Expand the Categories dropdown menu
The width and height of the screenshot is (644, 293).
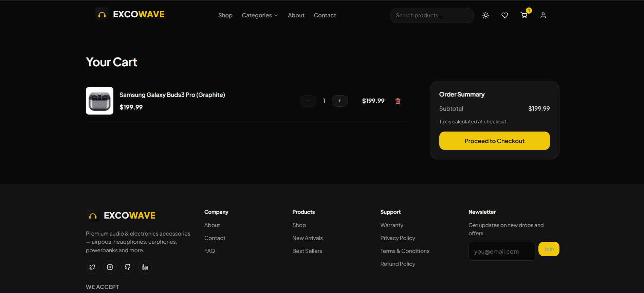pyautogui.click(x=260, y=15)
